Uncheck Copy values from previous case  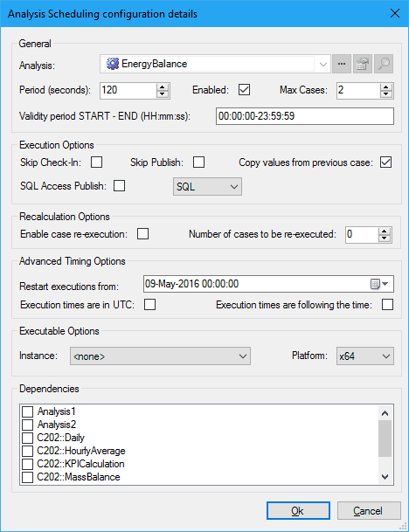pyautogui.click(x=386, y=162)
